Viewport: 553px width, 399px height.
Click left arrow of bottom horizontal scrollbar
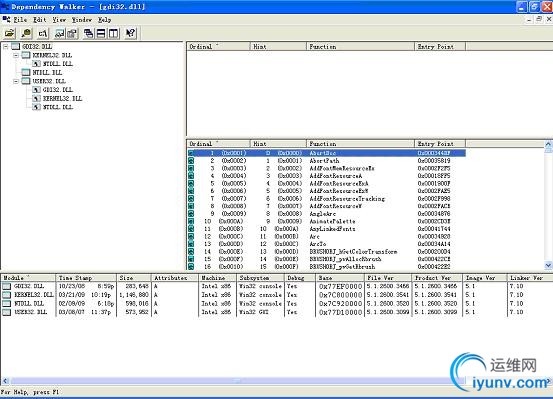click(x=5, y=381)
